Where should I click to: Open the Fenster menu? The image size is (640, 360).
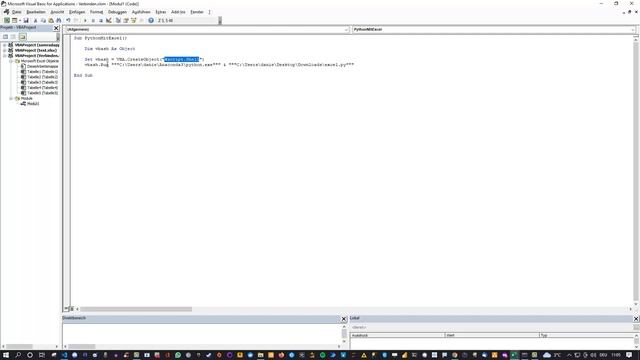click(197, 12)
